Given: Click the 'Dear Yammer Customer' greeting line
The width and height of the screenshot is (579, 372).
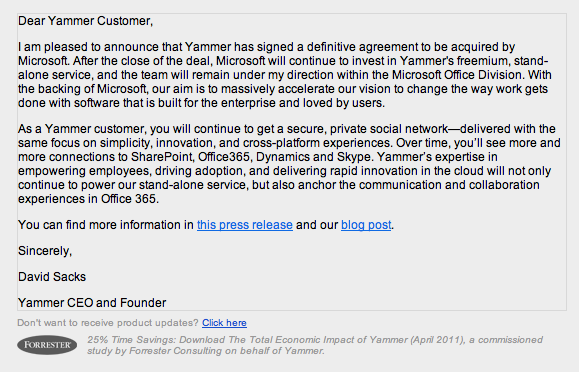Looking at the screenshot, I should 85,21.
